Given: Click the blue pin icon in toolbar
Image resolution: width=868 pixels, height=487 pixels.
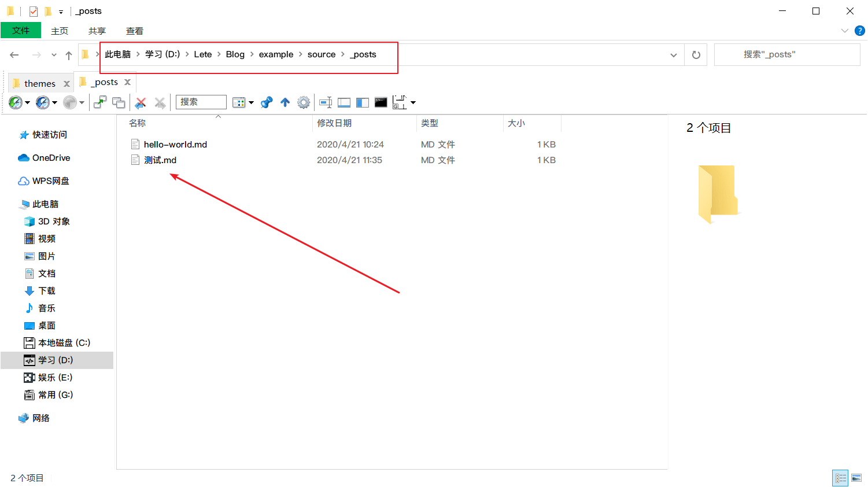Looking at the screenshot, I should click(x=267, y=103).
